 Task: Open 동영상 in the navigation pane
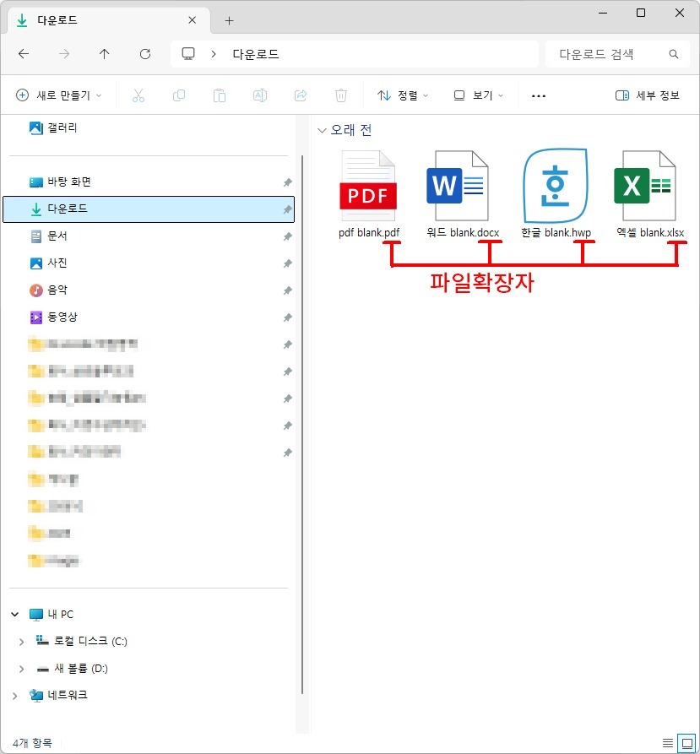[53, 317]
